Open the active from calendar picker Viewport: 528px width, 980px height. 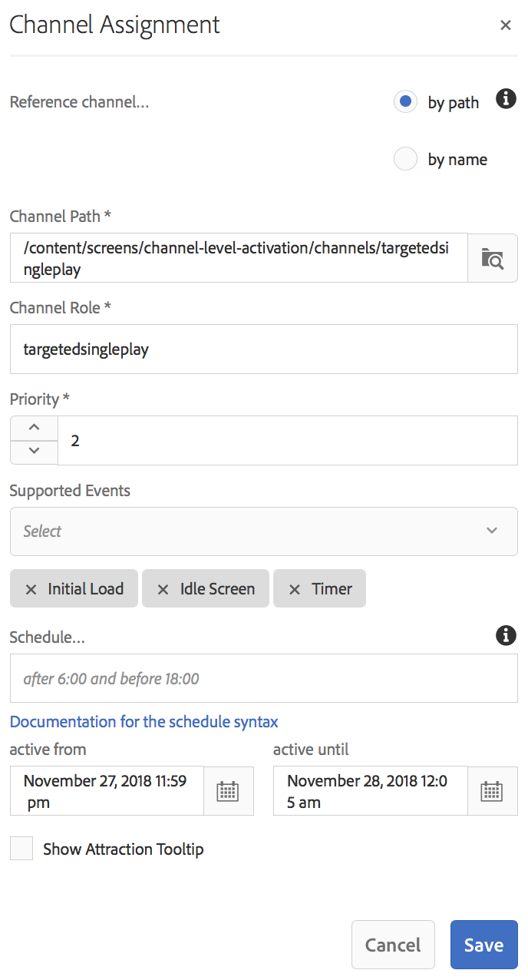228,791
